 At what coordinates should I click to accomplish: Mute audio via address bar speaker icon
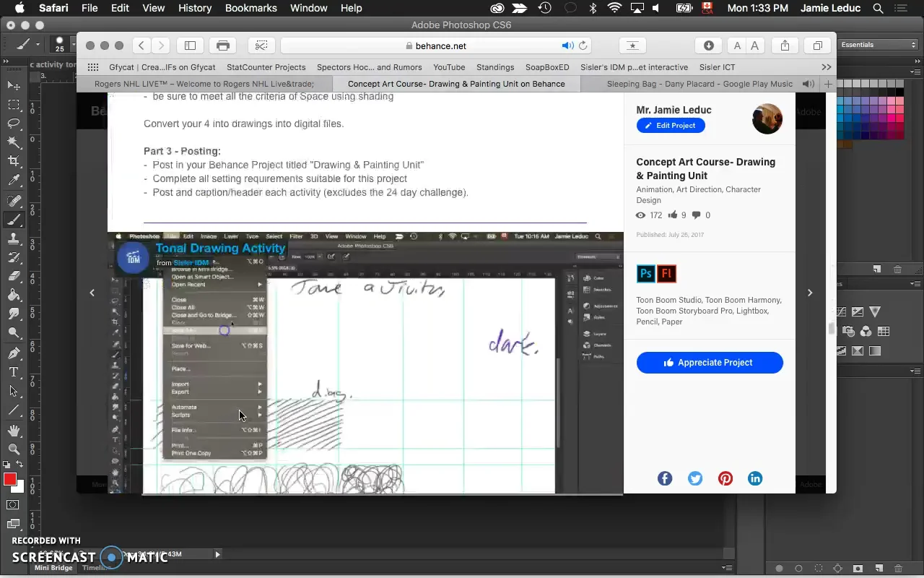click(x=568, y=46)
